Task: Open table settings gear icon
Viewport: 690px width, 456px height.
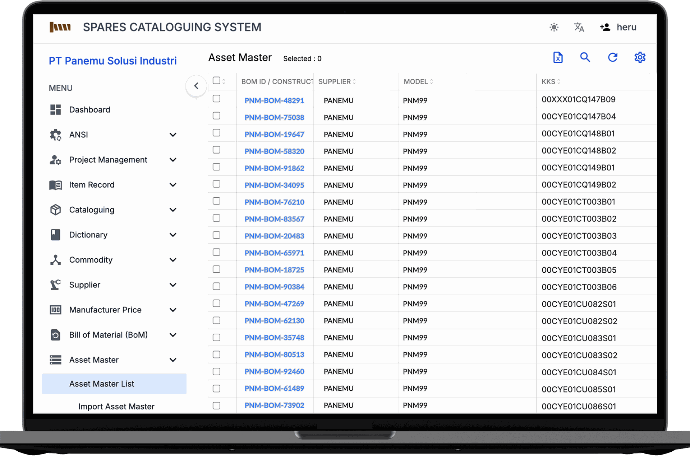Action: pyautogui.click(x=640, y=58)
